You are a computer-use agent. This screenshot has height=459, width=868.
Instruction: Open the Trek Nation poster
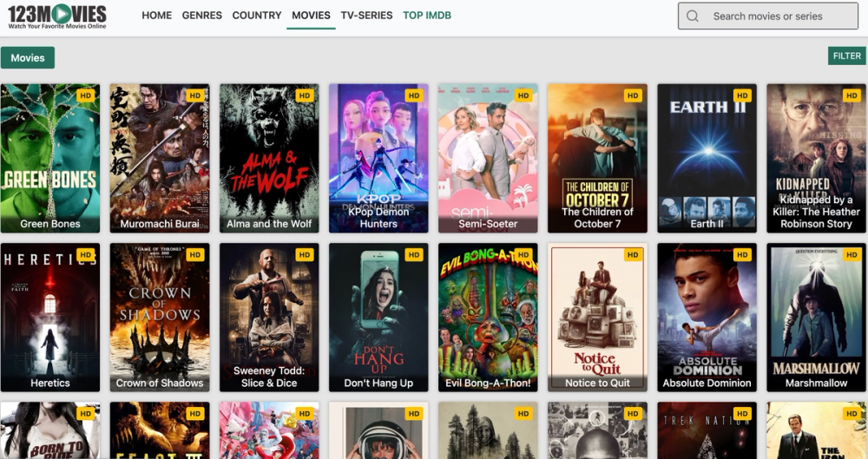pos(707,430)
